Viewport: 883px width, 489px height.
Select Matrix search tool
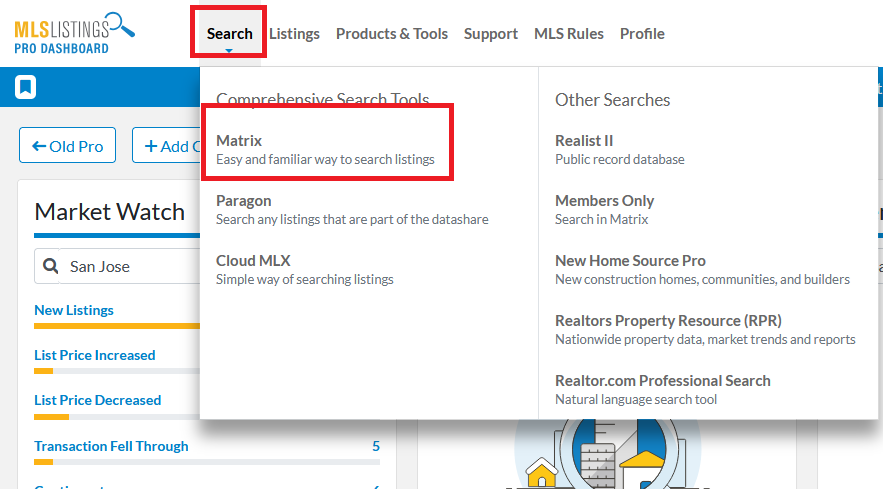click(x=325, y=149)
